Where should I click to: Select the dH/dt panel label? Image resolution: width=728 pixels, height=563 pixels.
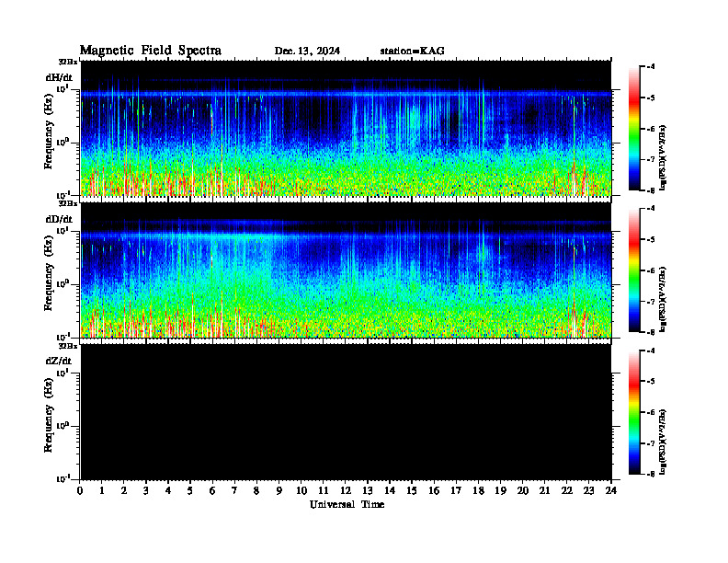click(59, 77)
